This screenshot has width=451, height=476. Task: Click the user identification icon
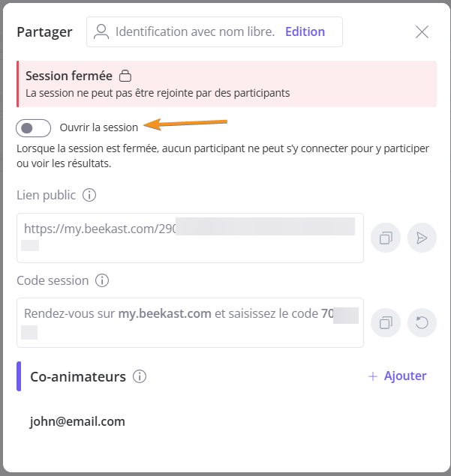[x=101, y=32]
